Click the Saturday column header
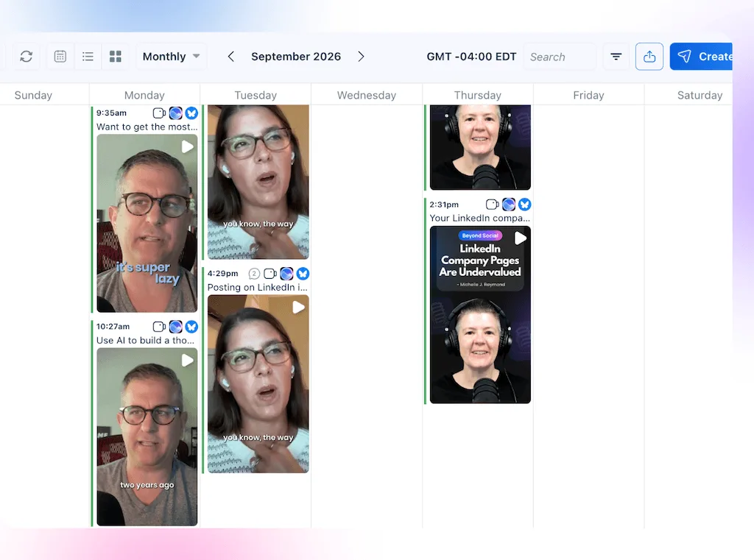 700,95
